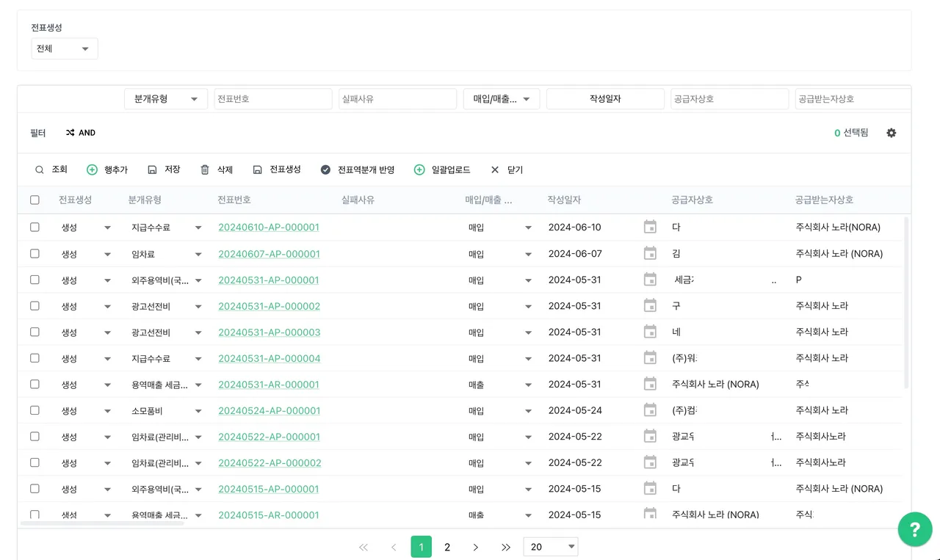Open the 전표생성 전체 dropdown
The height and width of the screenshot is (560, 940).
point(65,48)
